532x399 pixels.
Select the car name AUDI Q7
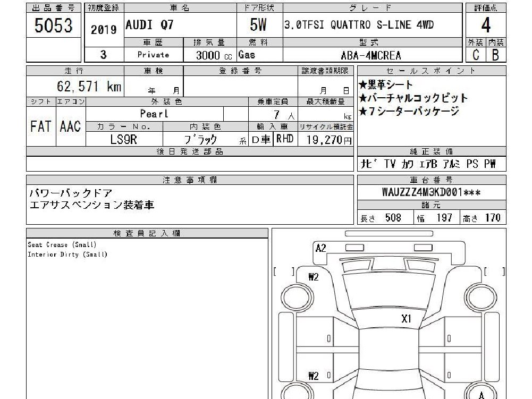click(150, 25)
